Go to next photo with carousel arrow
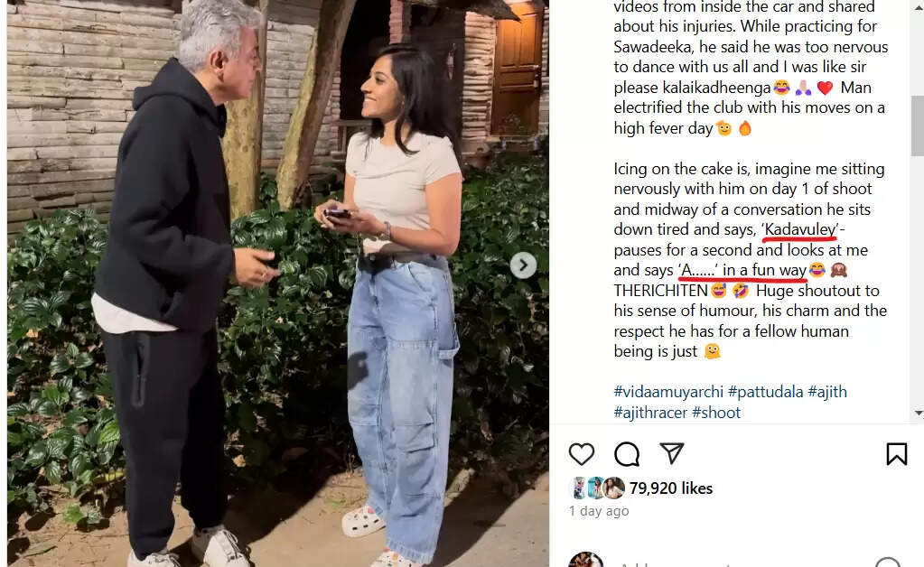The height and width of the screenshot is (567, 924). pos(523,265)
